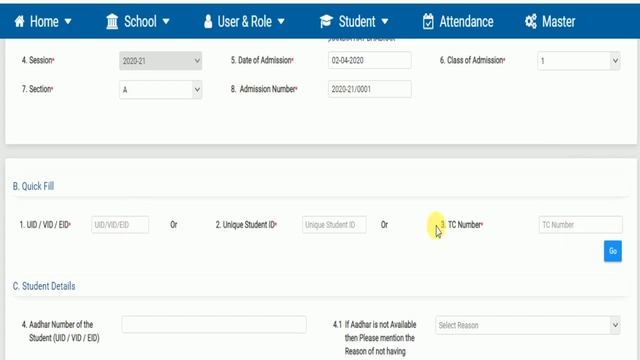Click the Master gears icon
Screen dimensions: 640x360
[x=531, y=21]
